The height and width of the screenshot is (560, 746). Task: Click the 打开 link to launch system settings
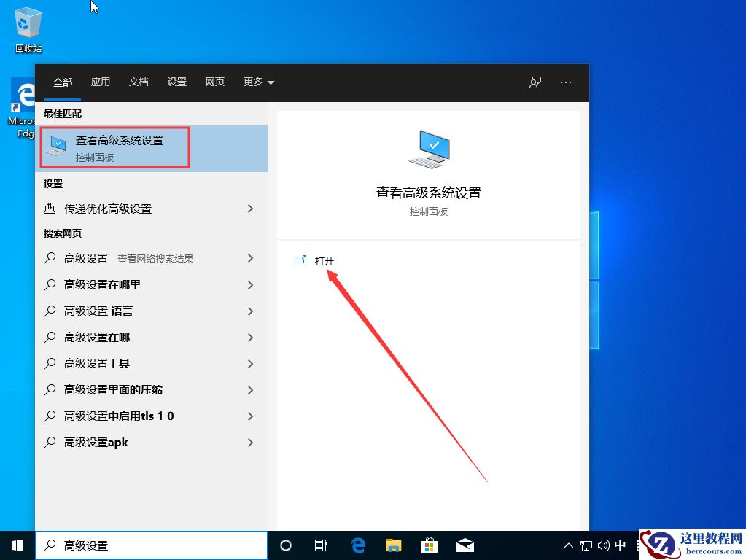[x=324, y=260]
